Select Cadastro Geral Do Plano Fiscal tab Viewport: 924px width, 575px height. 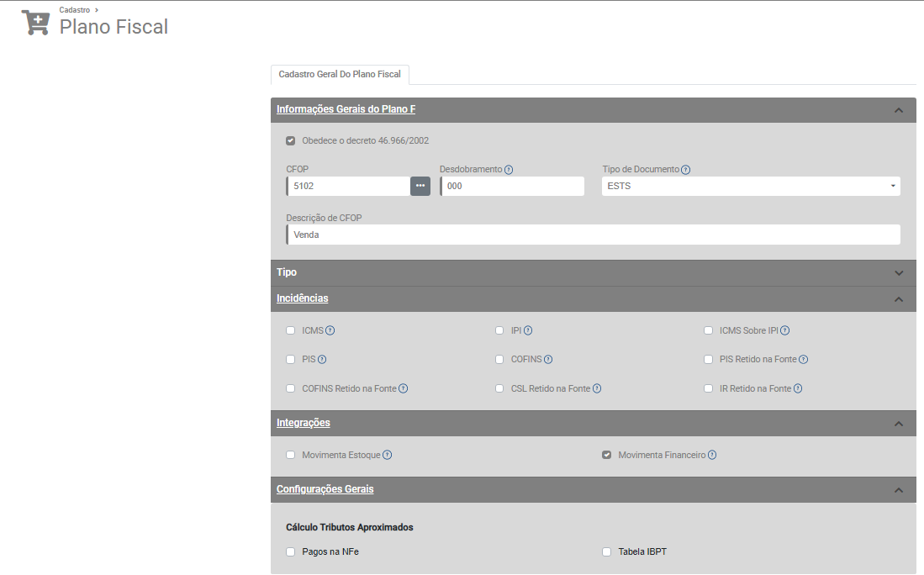pyautogui.click(x=340, y=75)
